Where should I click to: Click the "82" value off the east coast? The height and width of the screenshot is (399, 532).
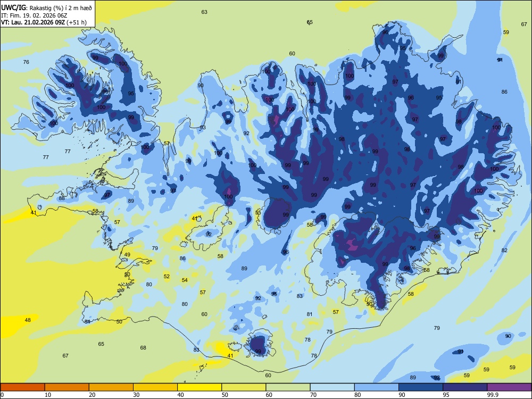[504, 250]
